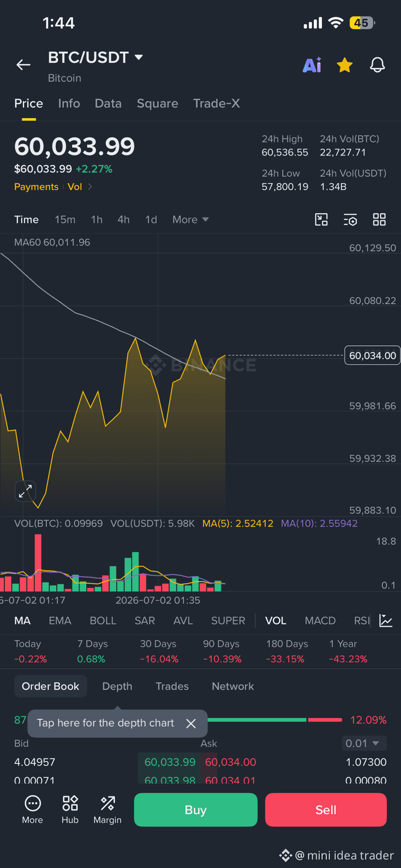This screenshot has height=868, width=401.
Task: Expand the More timeframes dropdown
Action: coord(190,219)
